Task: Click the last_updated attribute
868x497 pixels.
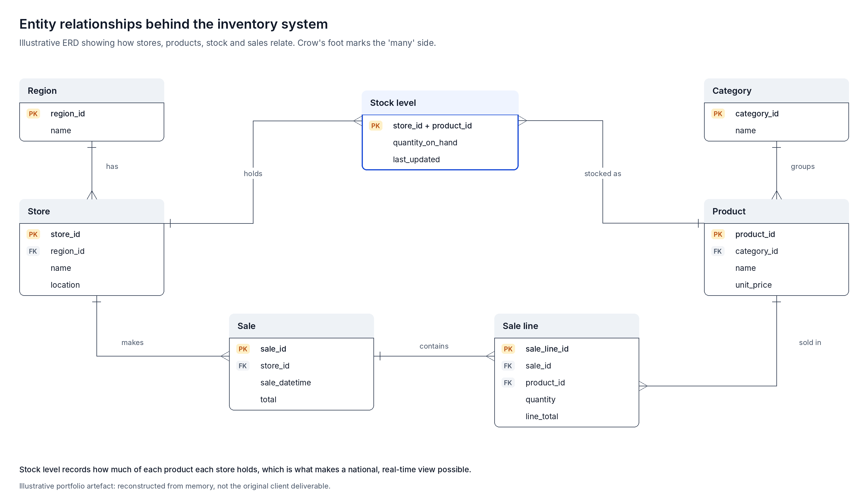Action: (416, 160)
